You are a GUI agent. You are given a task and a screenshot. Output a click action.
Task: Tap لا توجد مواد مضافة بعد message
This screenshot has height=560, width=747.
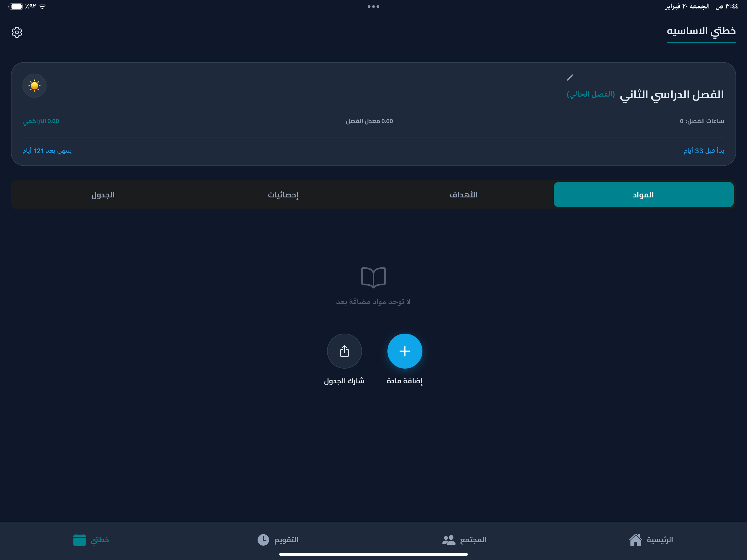pos(373,302)
